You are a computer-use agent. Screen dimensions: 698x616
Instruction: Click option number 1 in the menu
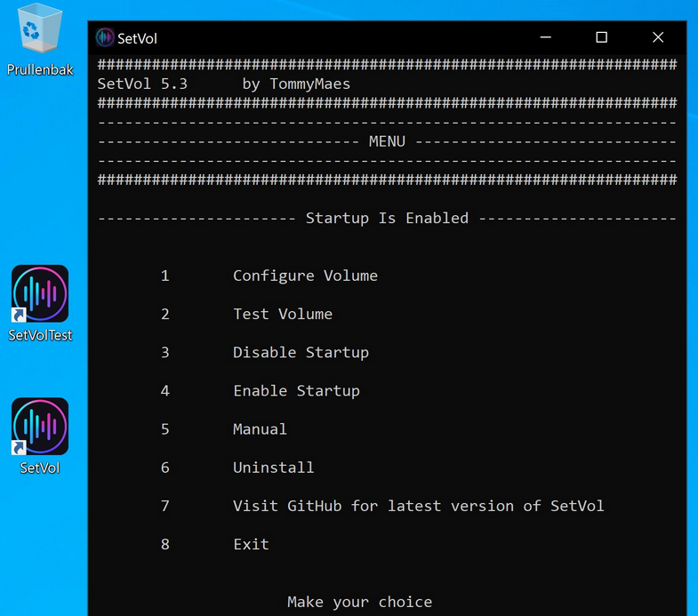click(x=165, y=276)
